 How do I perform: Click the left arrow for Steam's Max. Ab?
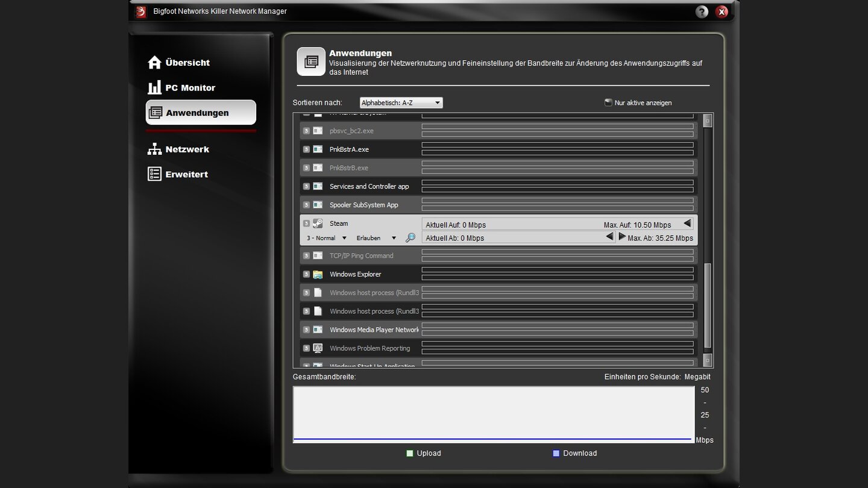(610, 237)
